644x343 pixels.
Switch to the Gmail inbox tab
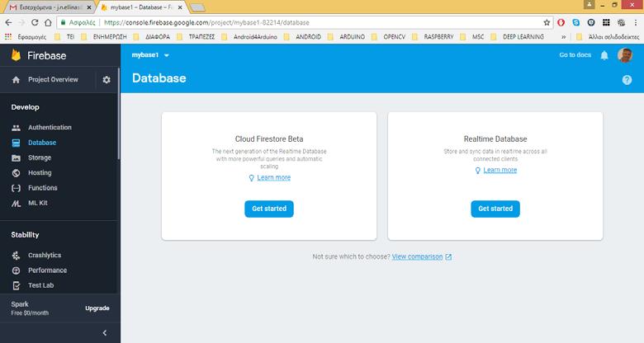click(49, 7)
